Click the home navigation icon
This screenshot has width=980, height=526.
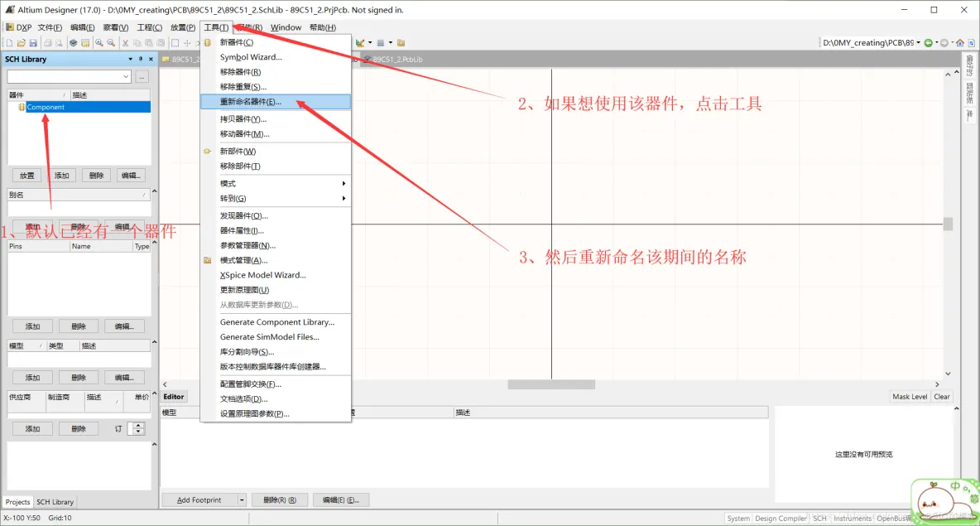[960, 43]
